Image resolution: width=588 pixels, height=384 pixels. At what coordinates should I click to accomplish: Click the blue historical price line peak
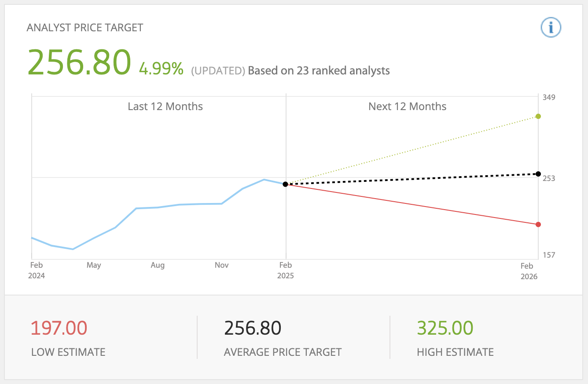(x=264, y=180)
